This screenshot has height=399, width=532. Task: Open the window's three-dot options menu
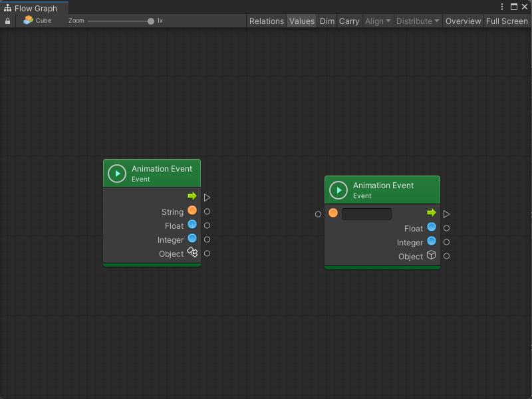[502, 7]
